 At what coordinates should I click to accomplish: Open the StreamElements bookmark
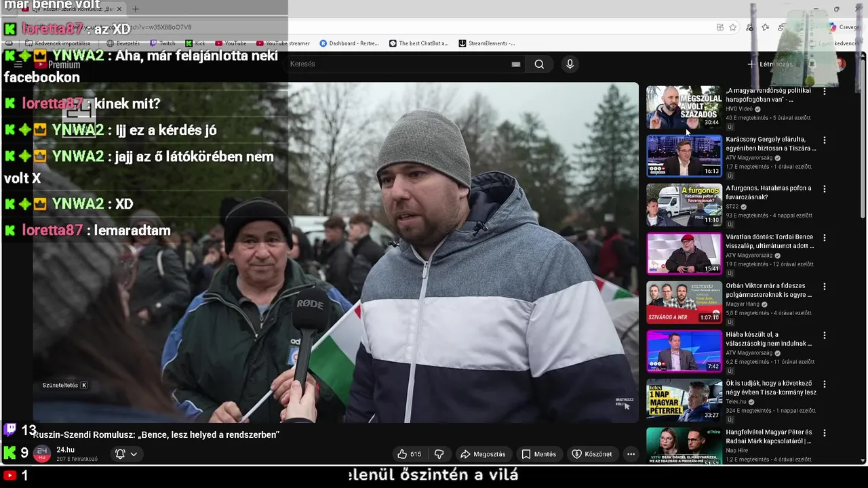[x=487, y=43]
